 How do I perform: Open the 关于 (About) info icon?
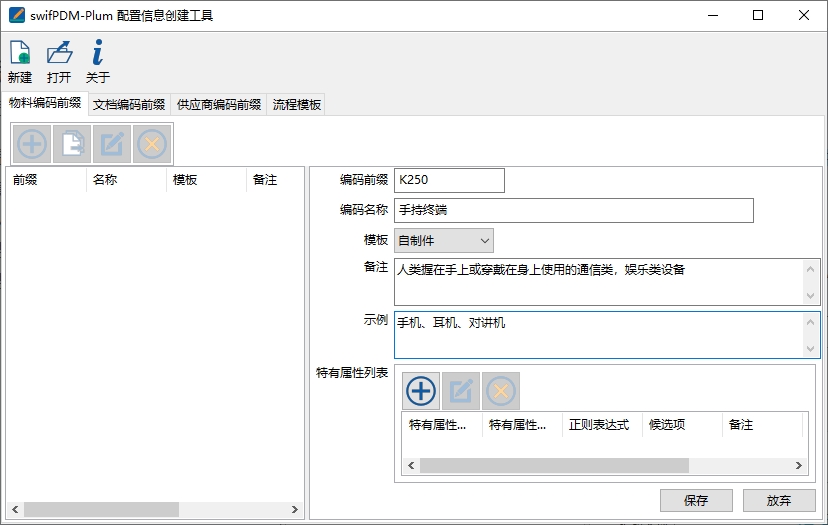pyautogui.click(x=97, y=55)
